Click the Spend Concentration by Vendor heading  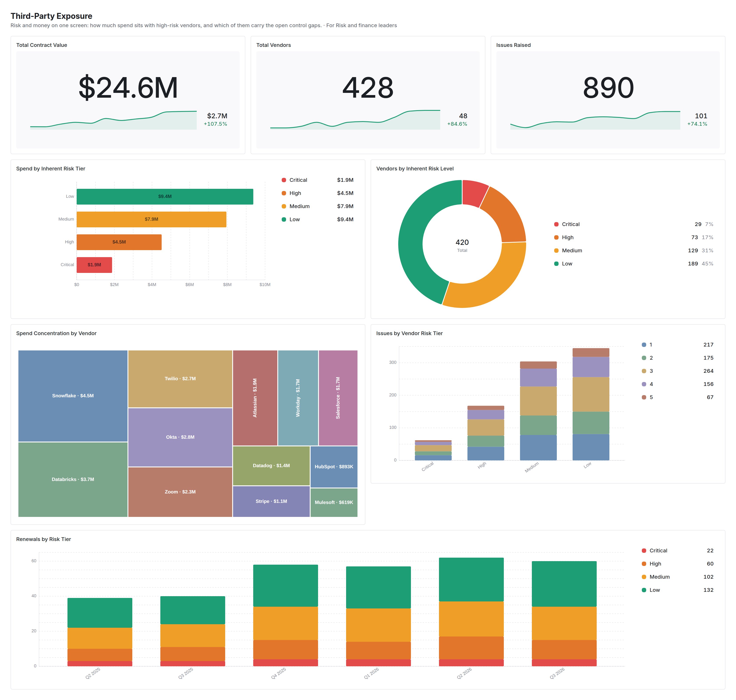(56, 334)
